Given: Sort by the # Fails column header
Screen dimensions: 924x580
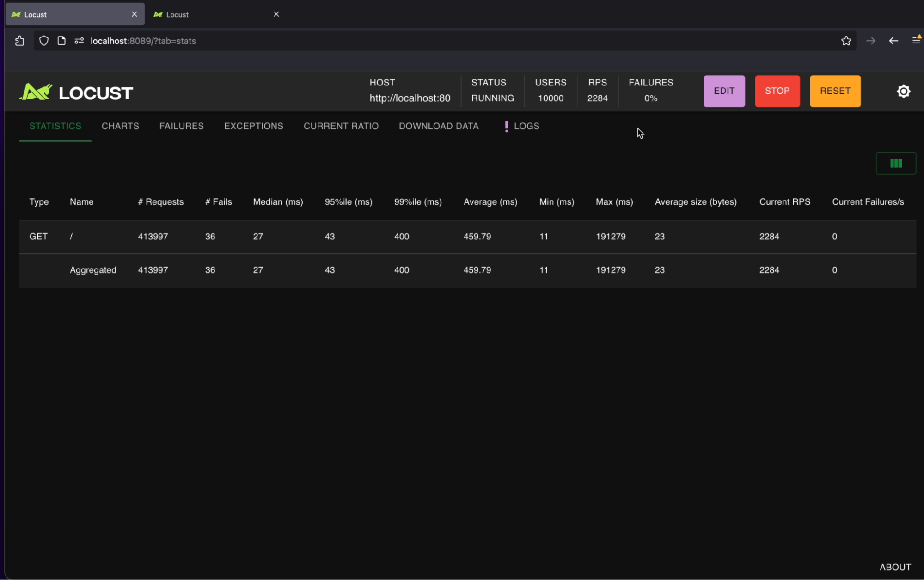Looking at the screenshot, I should [219, 202].
